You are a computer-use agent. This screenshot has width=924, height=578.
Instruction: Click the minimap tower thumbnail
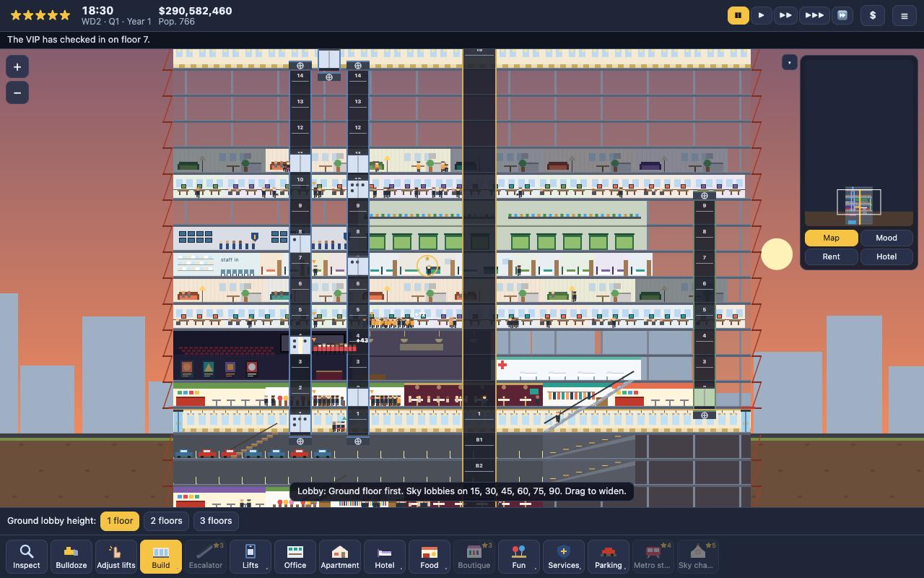point(859,206)
